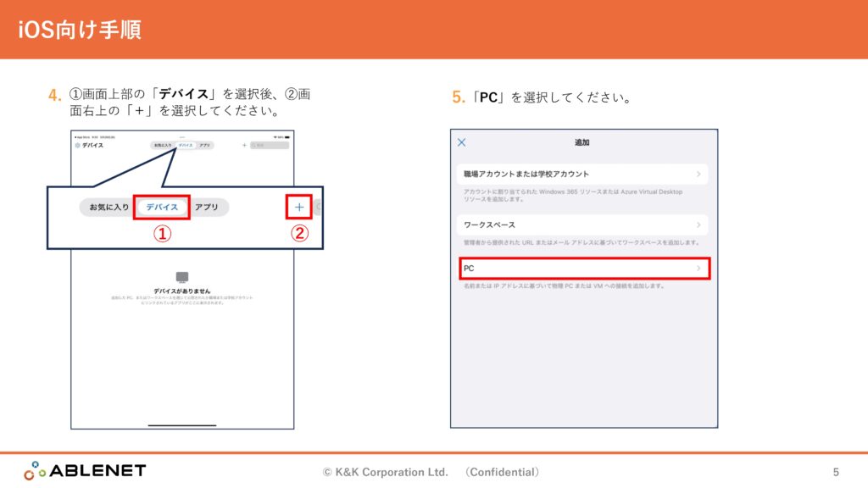Tap the home indicator bar at iPad bottom
868x488 pixels.
(181, 425)
